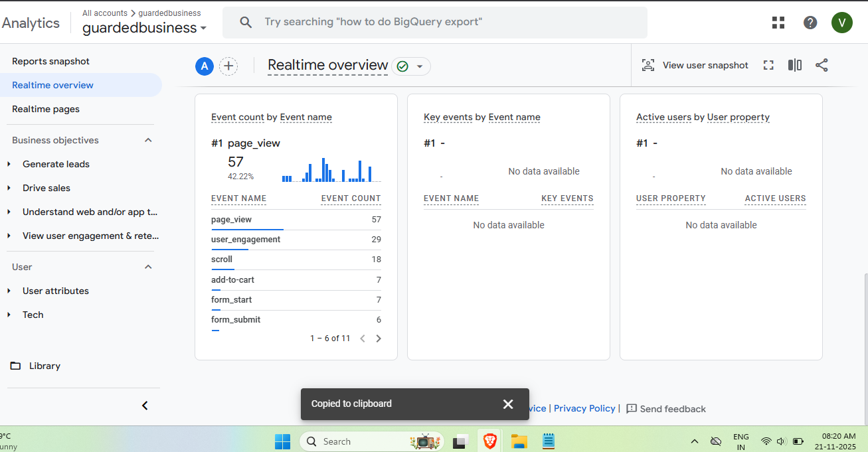Launch Brave browser from the taskbar
Image resolution: width=868 pixels, height=452 pixels.
[489, 441]
